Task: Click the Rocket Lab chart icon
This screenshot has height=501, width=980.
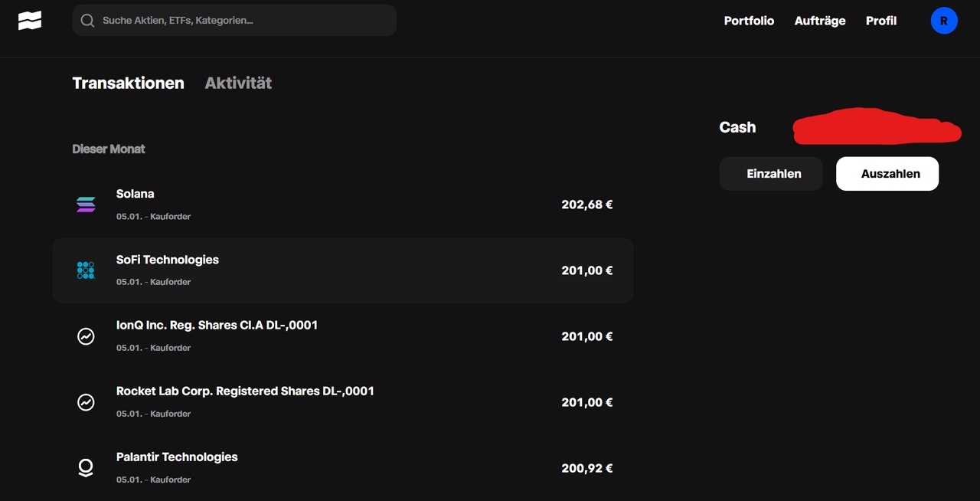Action: point(86,402)
